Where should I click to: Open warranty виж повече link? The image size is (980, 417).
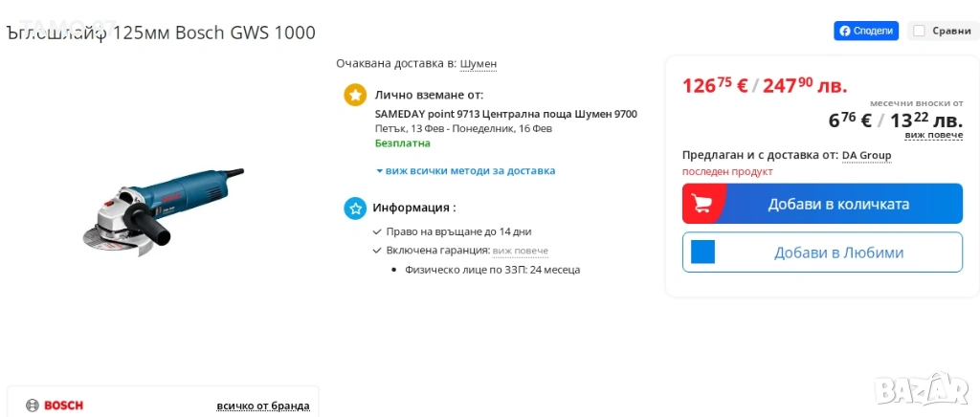[520, 251]
